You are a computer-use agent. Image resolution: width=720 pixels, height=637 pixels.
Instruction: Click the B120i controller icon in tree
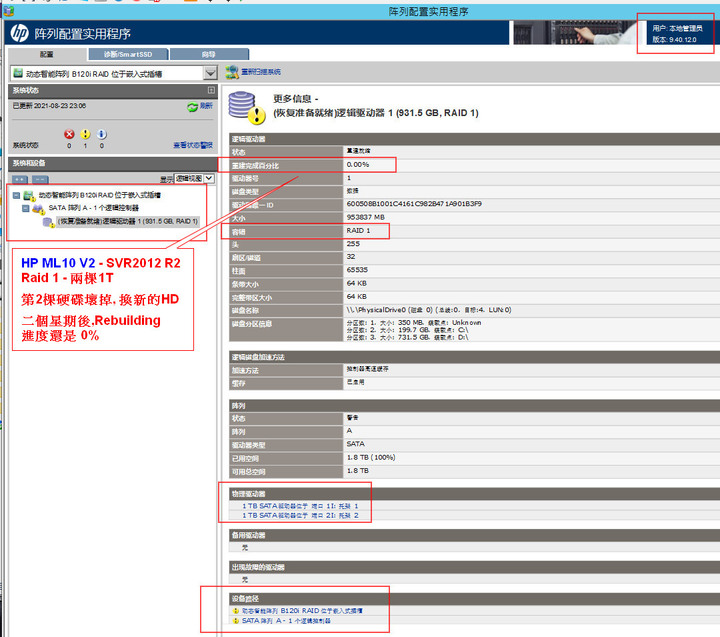(x=29, y=196)
